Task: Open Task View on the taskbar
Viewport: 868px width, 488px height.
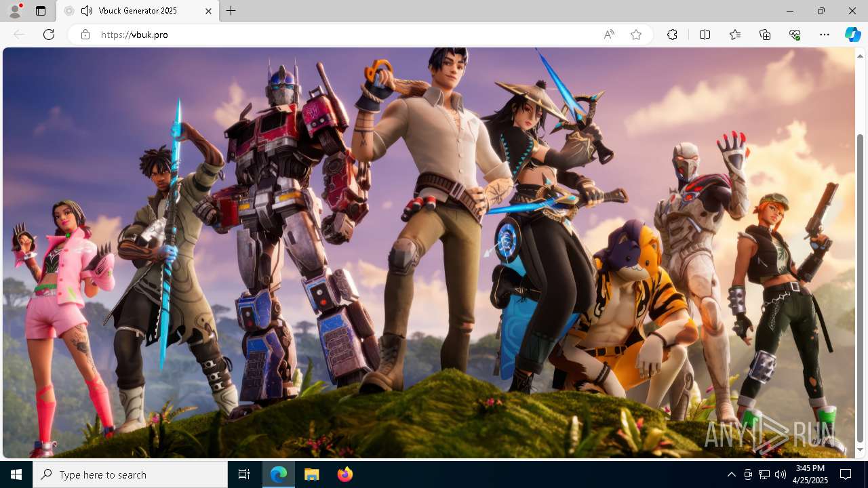Action: point(244,474)
